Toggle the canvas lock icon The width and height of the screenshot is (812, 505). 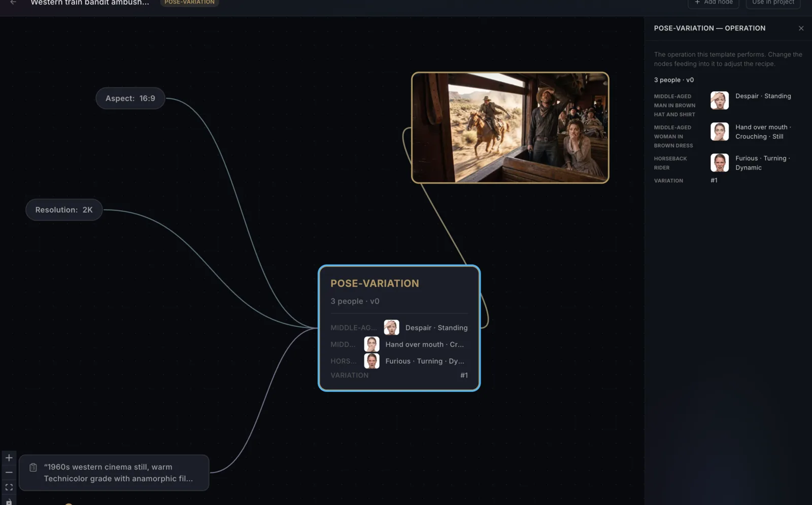coord(9,501)
